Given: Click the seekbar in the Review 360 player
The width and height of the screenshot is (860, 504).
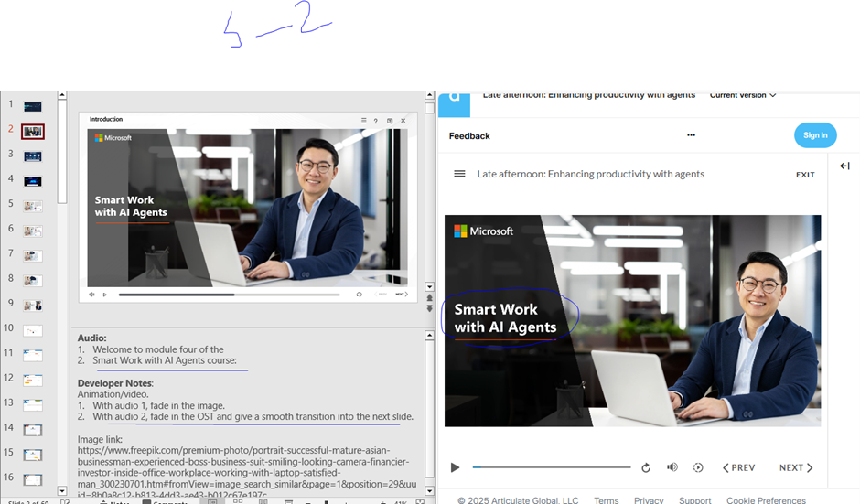Looking at the screenshot, I should (551, 467).
